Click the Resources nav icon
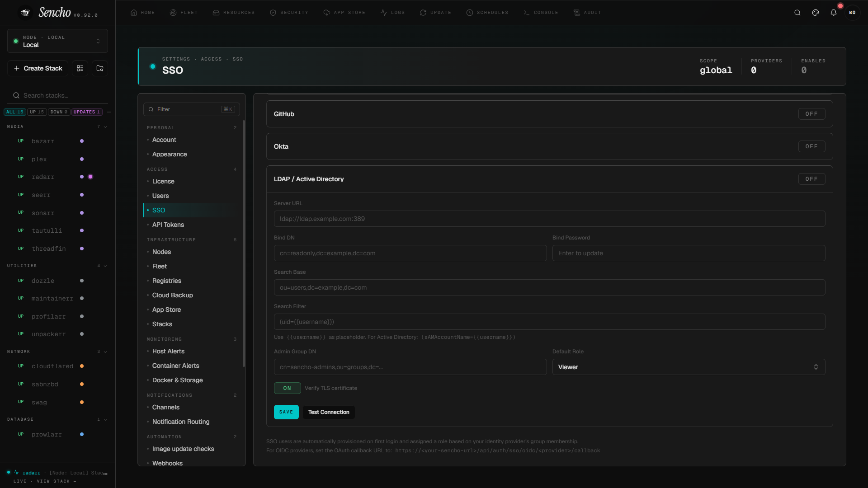The image size is (868, 488). [x=216, y=13]
